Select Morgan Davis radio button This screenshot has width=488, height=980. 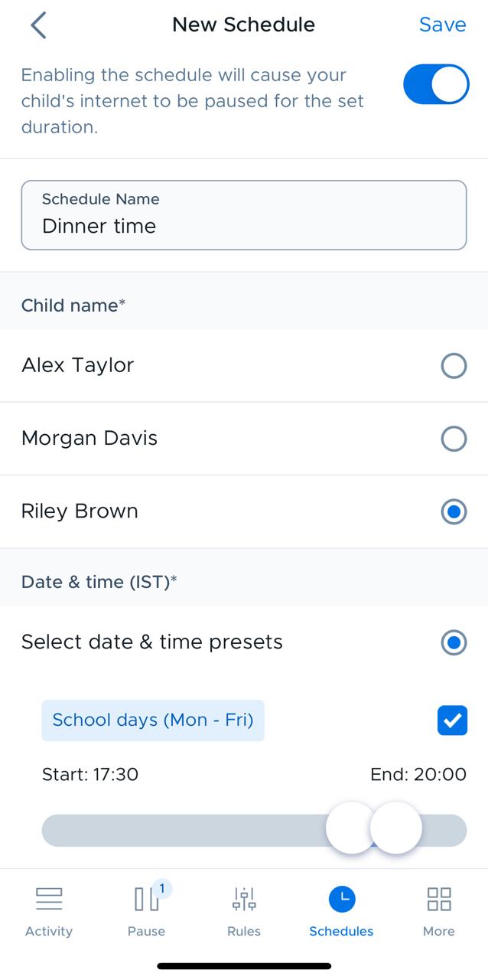click(x=454, y=439)
